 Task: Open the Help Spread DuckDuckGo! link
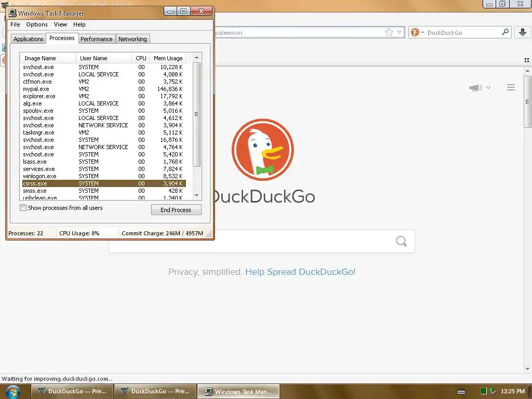300,272
